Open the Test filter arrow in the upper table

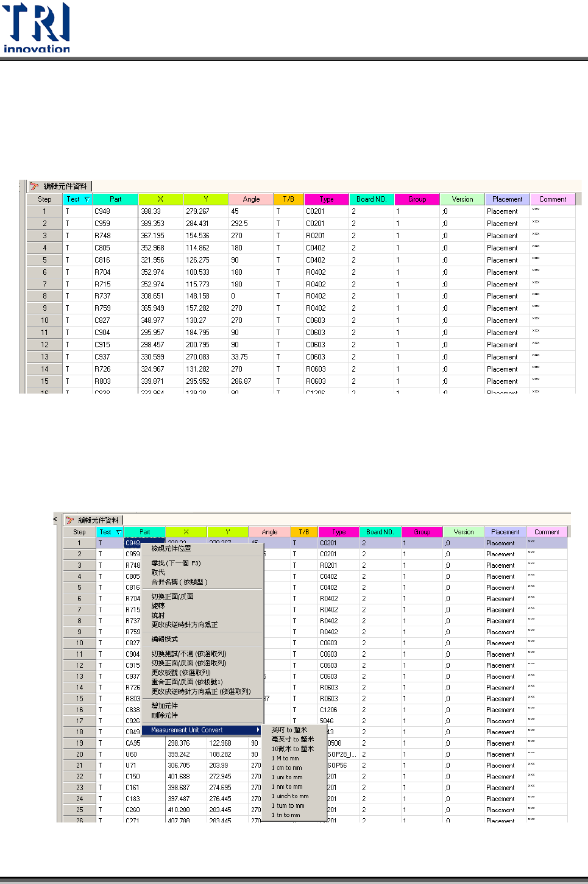click(87, 199)
